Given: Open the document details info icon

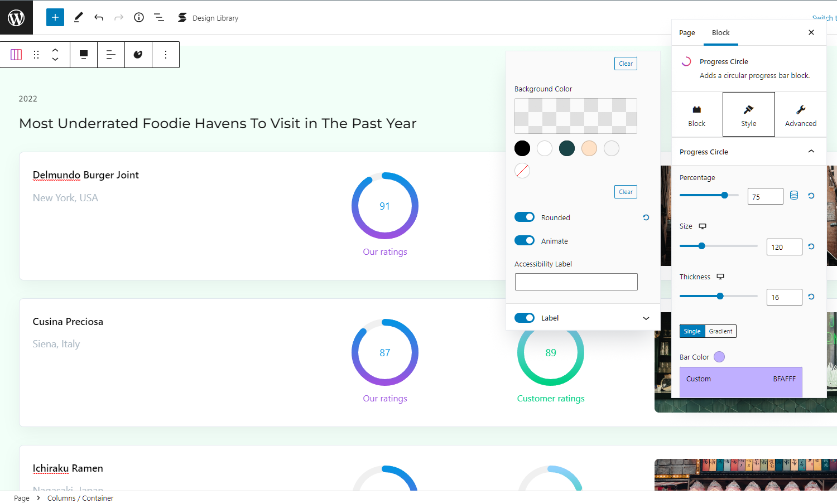Looking at the screenshot, I should point(139,17).
